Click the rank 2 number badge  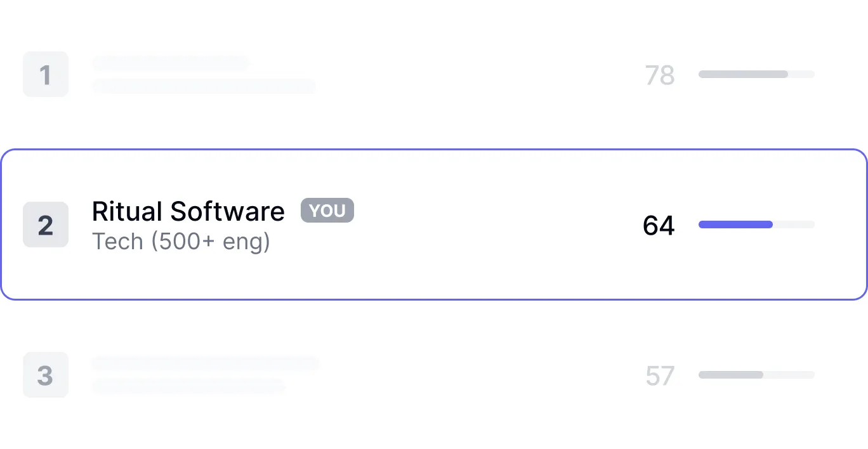point(46,224)
